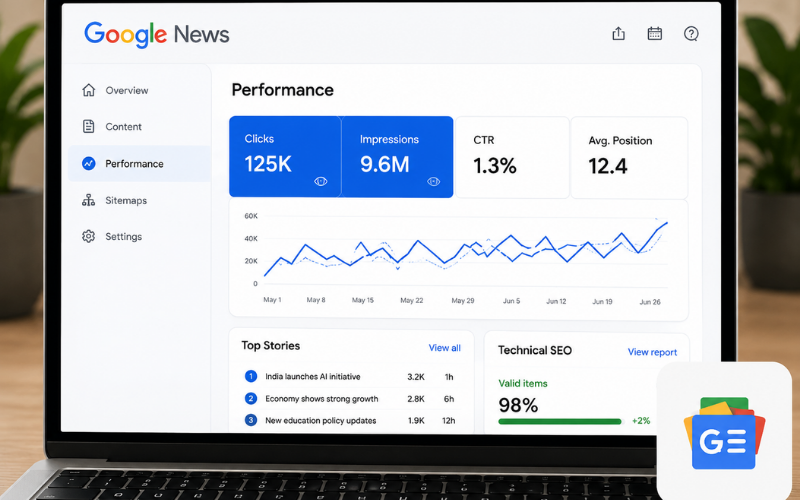
Task: Click the Jun 12 axis label
Action: pos(556,301)
